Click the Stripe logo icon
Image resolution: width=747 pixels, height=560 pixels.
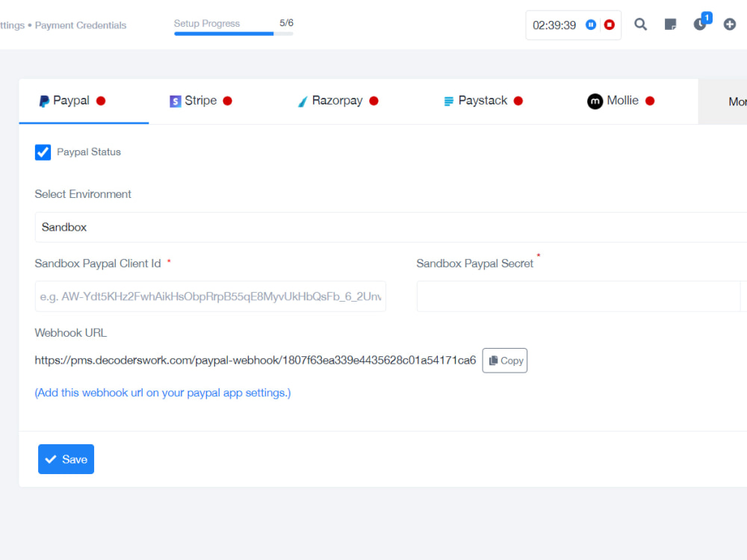tap(176, 101)
